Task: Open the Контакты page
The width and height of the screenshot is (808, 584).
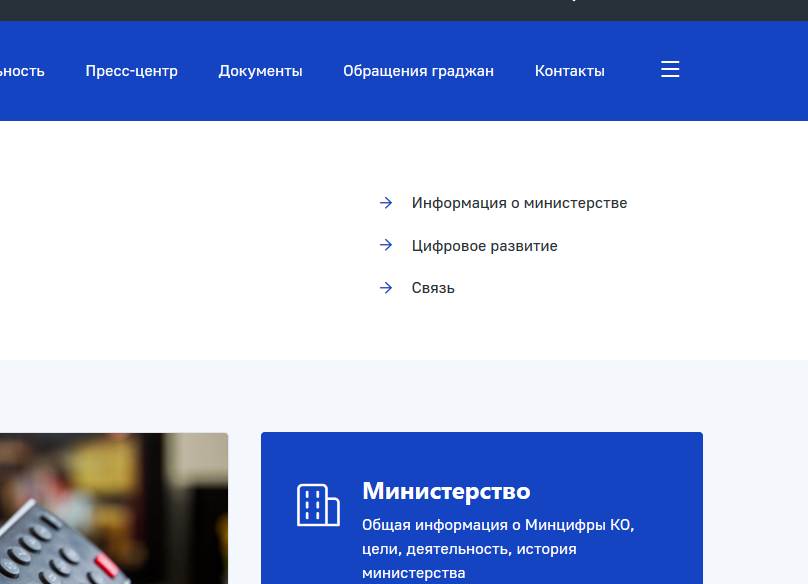Action: [569, 71]
